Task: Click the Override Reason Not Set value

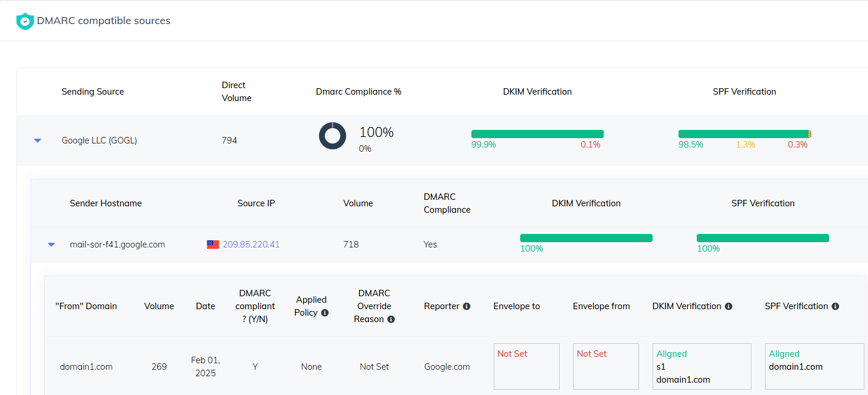Action: [x=374, y=367]
